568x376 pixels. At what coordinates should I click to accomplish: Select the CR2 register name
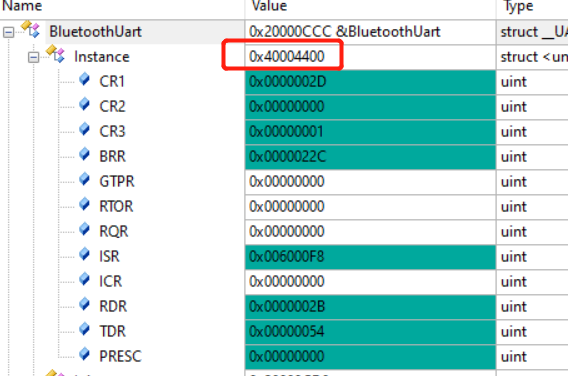(x=112, y=107)
